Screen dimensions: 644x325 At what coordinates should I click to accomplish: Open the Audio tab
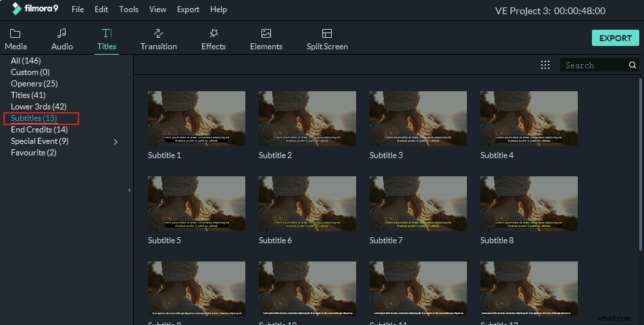point(62,39)
